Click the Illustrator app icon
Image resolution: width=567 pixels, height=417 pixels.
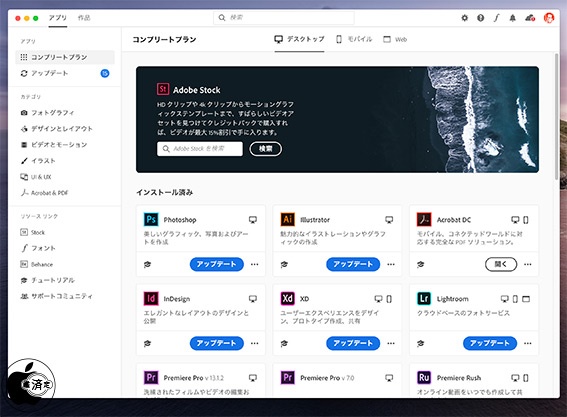[x=287, y=220]
